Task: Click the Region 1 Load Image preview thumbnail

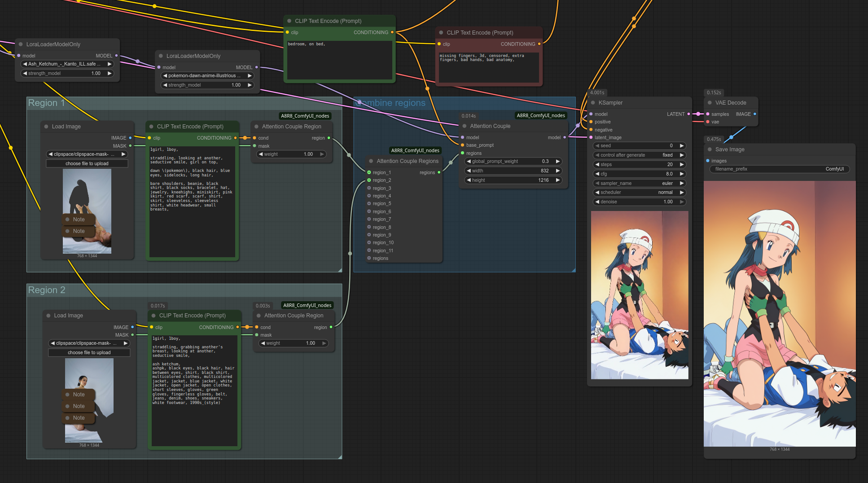Action: (x=87, y=211)
